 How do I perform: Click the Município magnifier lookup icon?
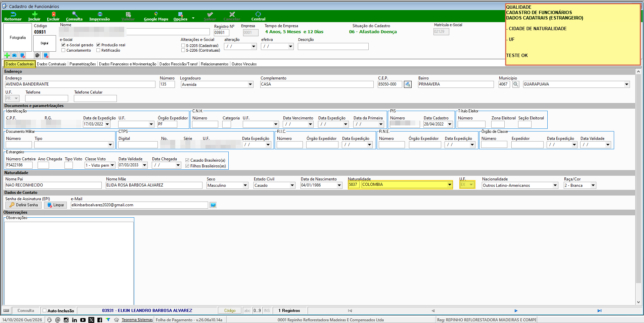click(516, 85)
